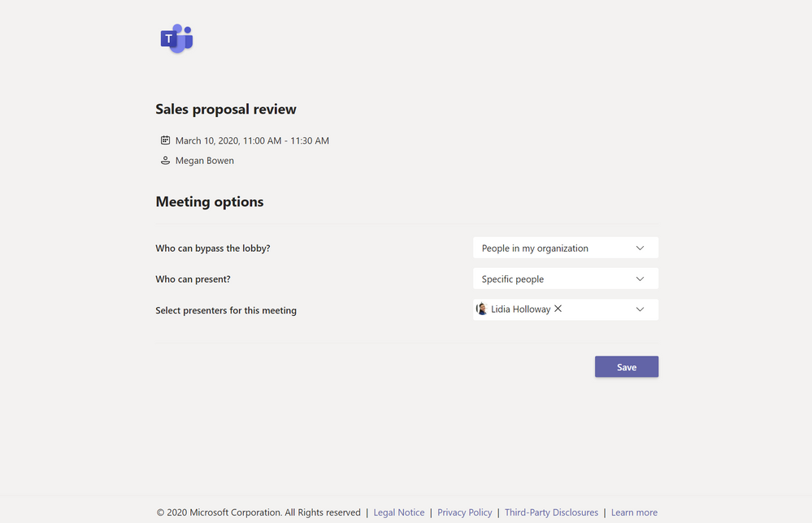Click the 'Select presenters for this meeting' label
This screenshot has height=523, width=812.
click(x=226, y=310)
